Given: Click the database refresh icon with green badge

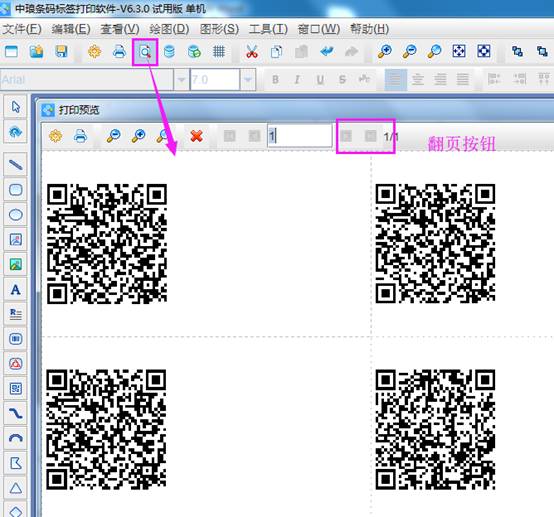Looking at the screenshot, I should coord(194,52).
